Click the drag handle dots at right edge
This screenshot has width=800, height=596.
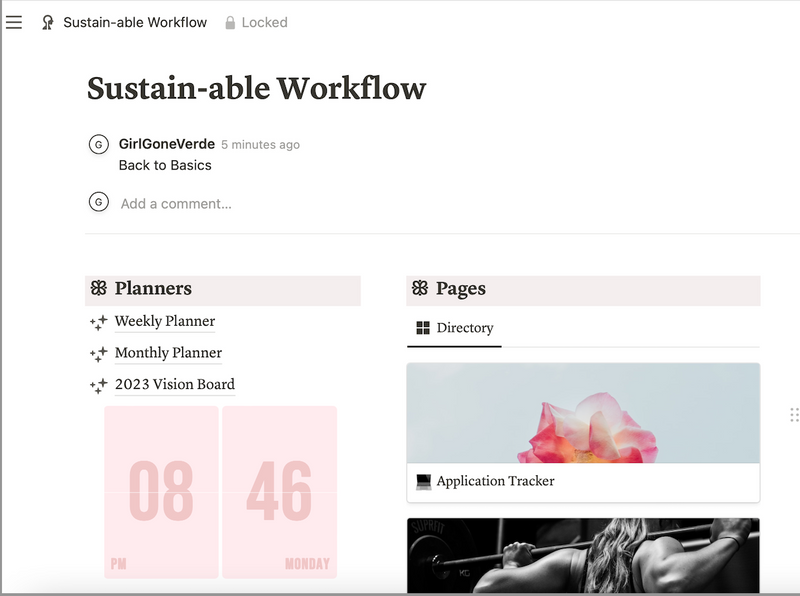[x=794, y=415]
